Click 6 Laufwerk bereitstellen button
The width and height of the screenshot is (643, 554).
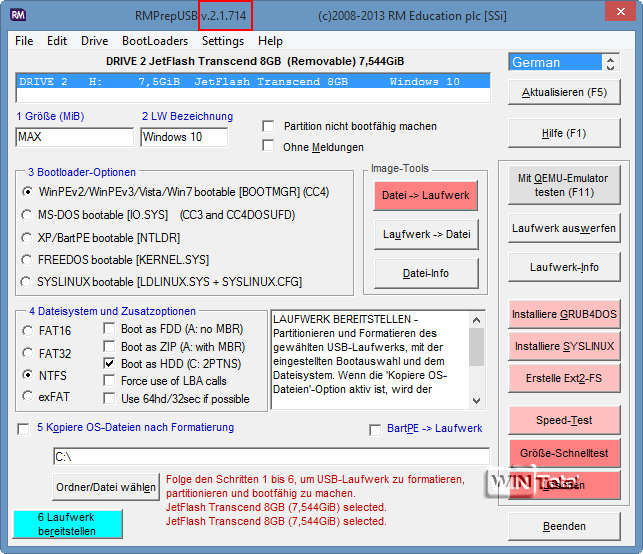point(67,524)
